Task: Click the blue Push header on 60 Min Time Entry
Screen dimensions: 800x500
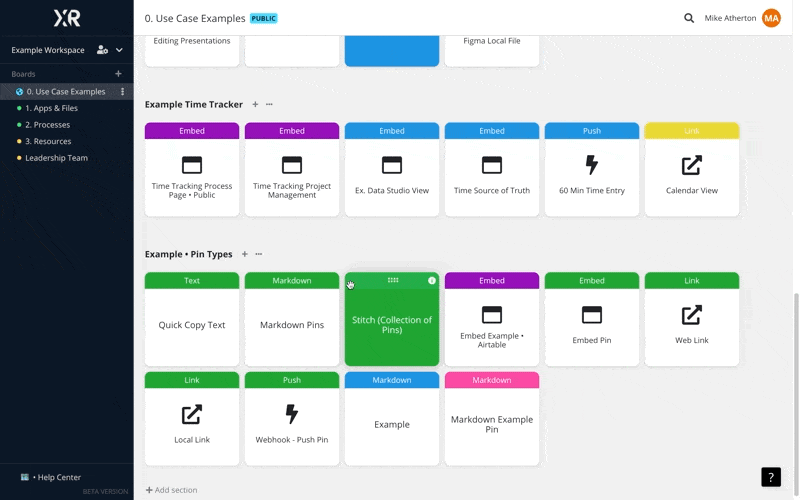Action: tap(592, 131)
